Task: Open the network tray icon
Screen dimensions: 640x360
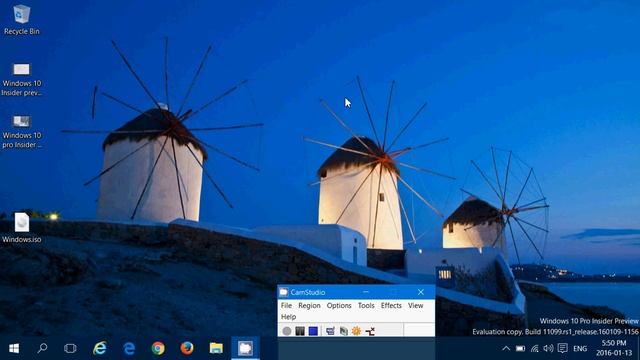Action: point(535,349)
